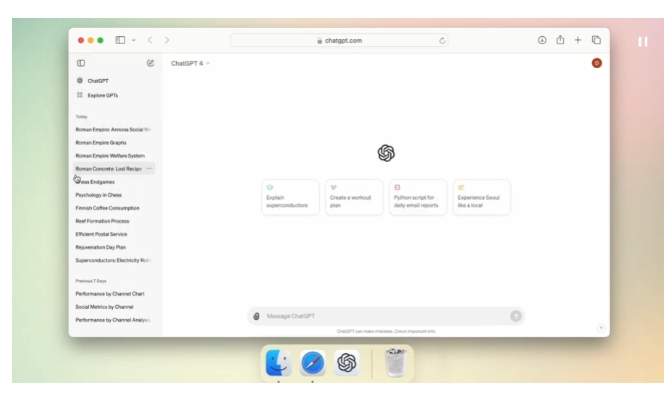Screen dimensions: 664x394
Task: Open the help question mark button
Action: click(x=601, y=328)
